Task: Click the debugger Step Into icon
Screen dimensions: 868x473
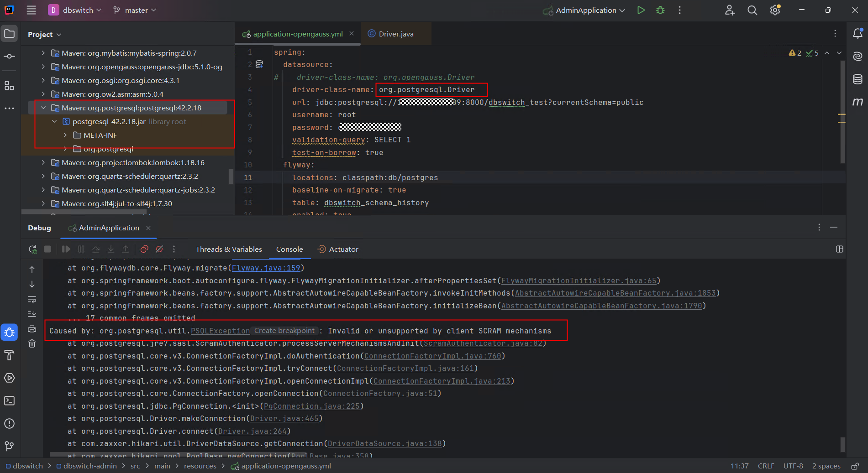Action: 110,249
